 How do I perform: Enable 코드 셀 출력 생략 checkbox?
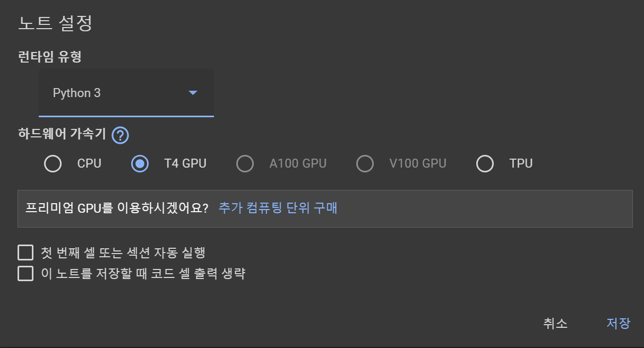pos(25,274)
